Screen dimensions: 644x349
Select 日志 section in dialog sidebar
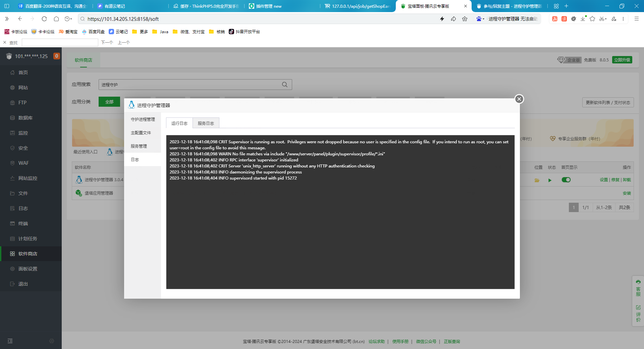[x=143, y=159]
